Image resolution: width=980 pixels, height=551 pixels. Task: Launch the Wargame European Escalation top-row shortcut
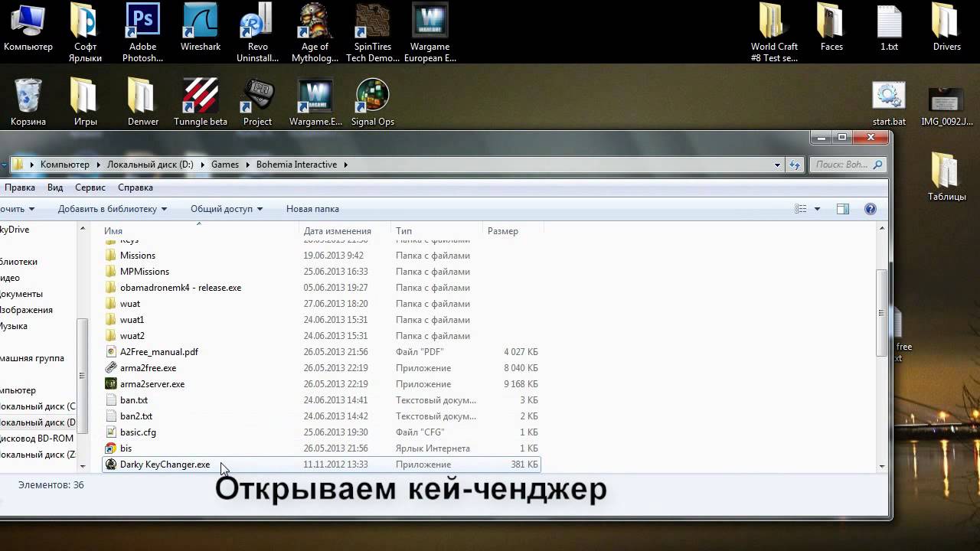click(430, 32)
